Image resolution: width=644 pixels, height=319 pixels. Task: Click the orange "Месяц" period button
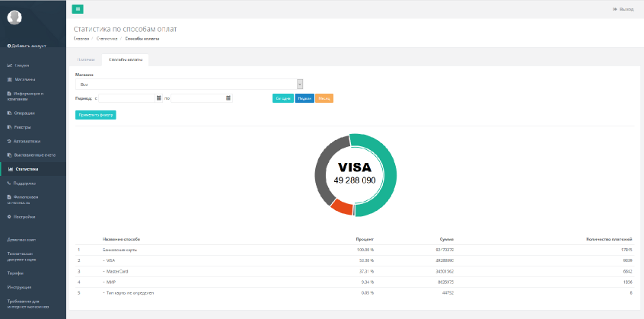point(324,98)
